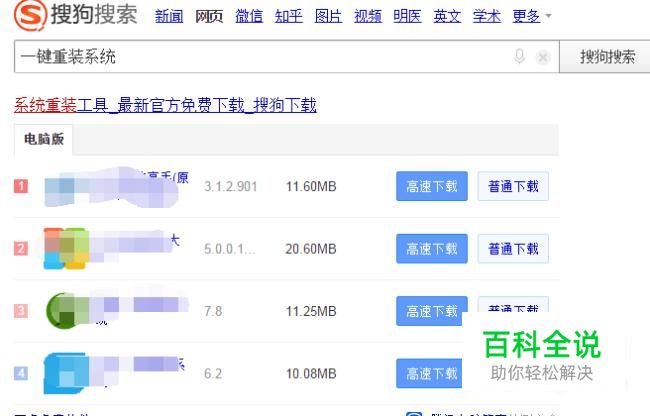
Task: Click version text 6.2
Action: point(213,374)
